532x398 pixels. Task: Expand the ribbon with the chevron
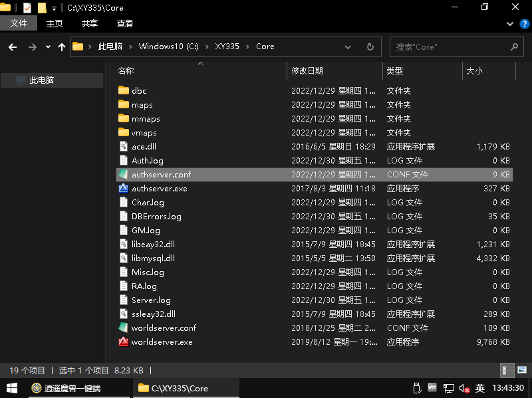[x=509, y=24]
